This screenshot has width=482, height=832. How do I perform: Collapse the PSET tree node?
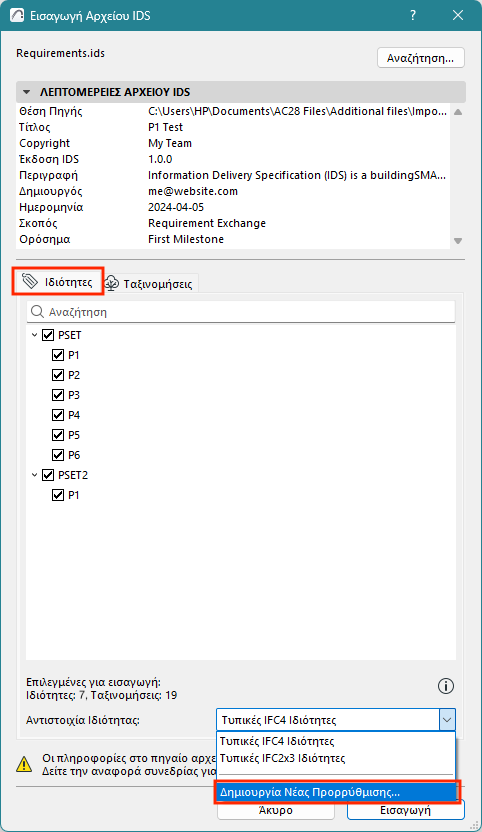35,335
